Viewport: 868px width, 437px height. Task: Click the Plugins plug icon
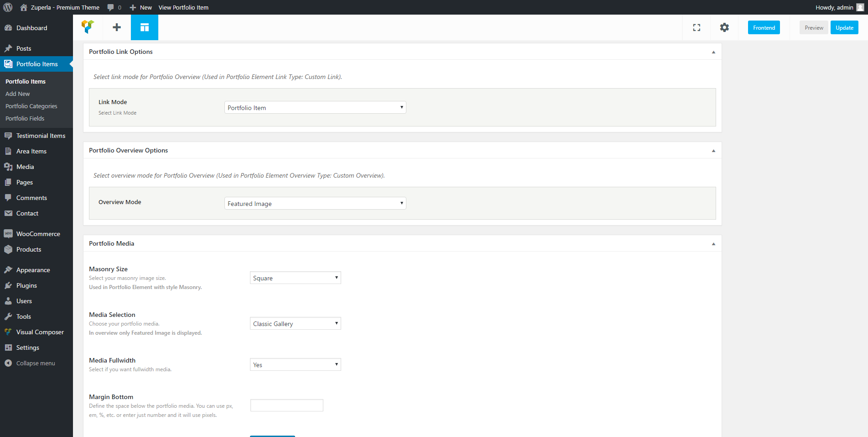(8, 285)
